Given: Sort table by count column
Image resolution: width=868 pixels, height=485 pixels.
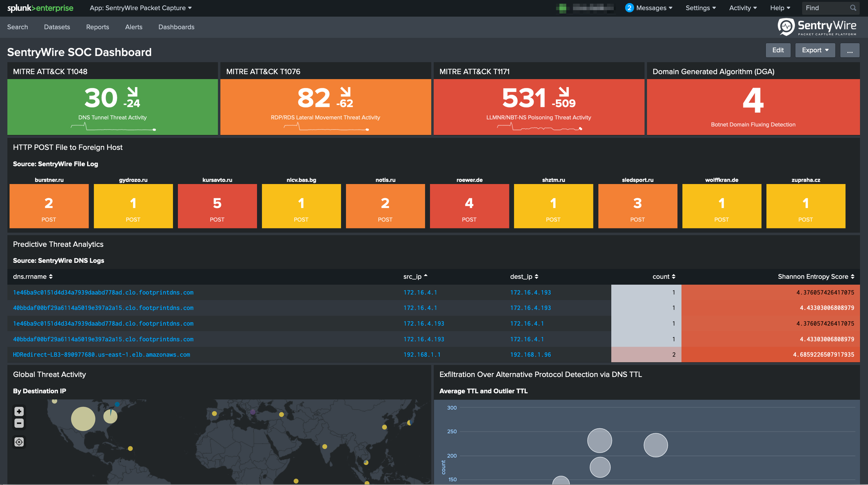Looking at the screenshot, I should 664,277.
